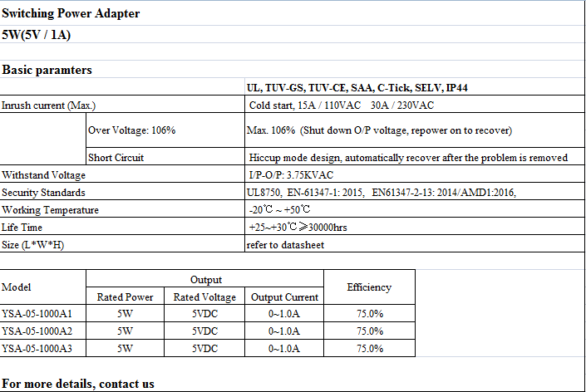Viewport: 586px width, 392px height.
Task: Click the "Working Temperature" label cell
Action: 50,210
